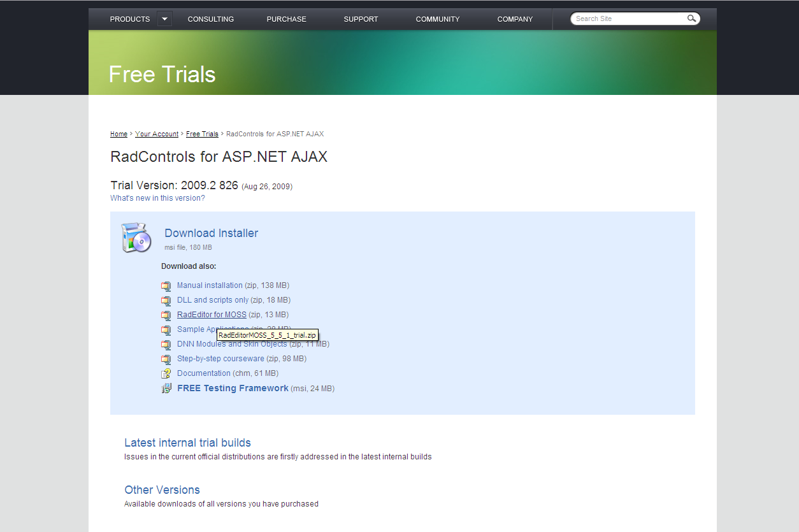Click the Trial Version 2009.2 826 text
The image size is (799, 532).
pos(174,185)
